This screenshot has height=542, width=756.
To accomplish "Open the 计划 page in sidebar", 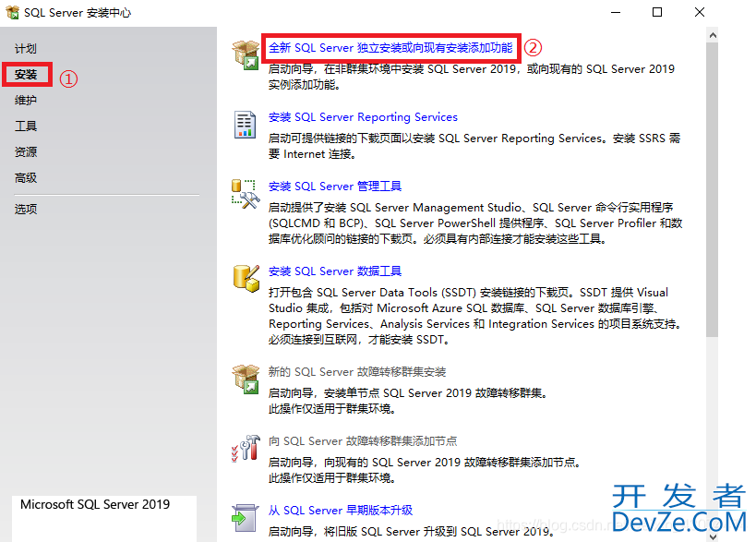I will 26,49.
